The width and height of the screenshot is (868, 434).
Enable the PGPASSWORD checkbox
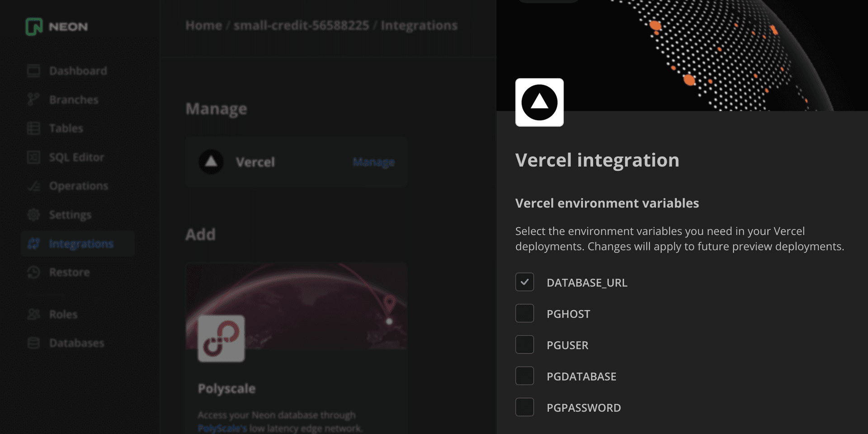tap(524, 407)
